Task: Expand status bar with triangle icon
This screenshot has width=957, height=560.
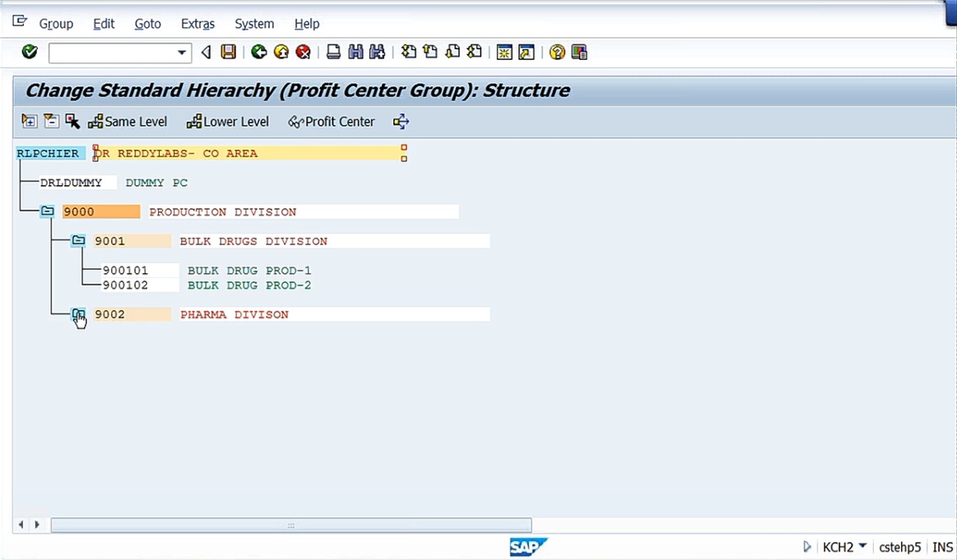Action: (807, 547)
